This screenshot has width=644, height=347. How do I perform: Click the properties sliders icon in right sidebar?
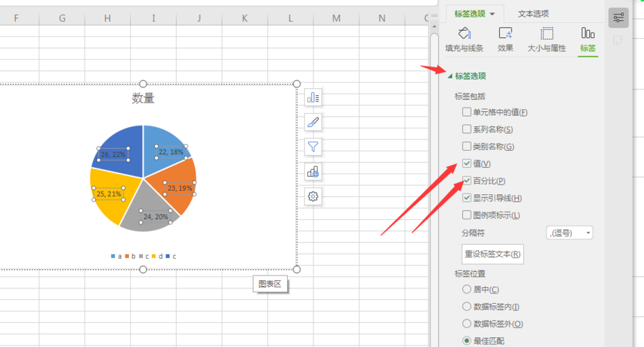618,17
